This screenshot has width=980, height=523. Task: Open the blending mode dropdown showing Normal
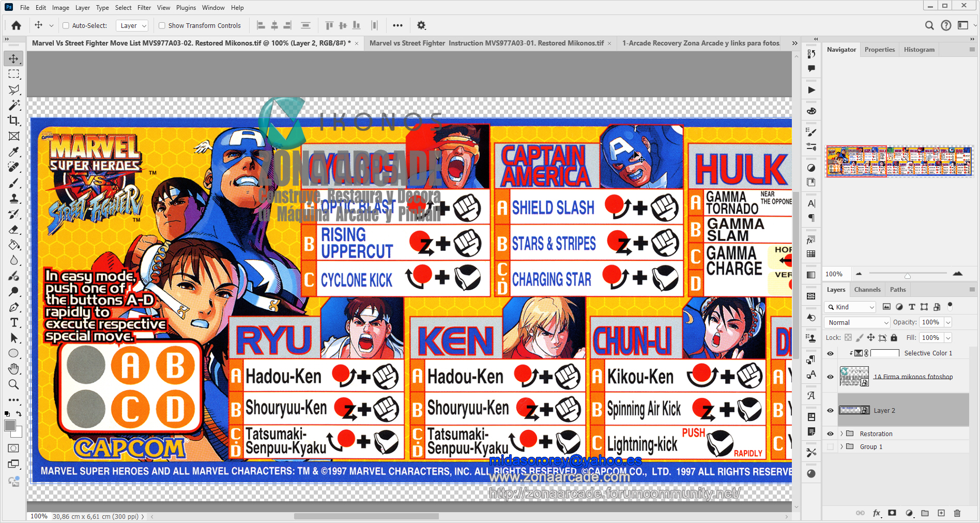click(856, 322)
